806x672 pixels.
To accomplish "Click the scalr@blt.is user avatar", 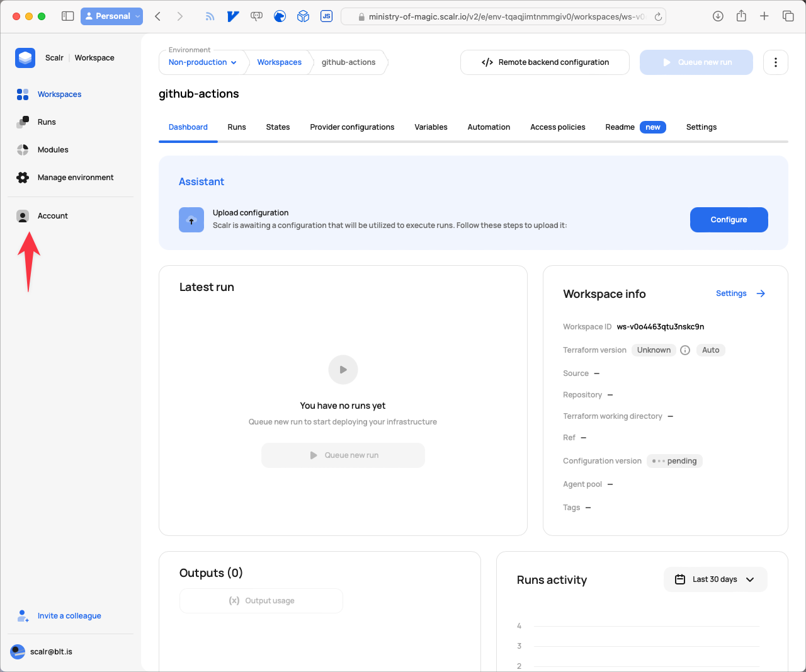I will [x=18, y=652].
